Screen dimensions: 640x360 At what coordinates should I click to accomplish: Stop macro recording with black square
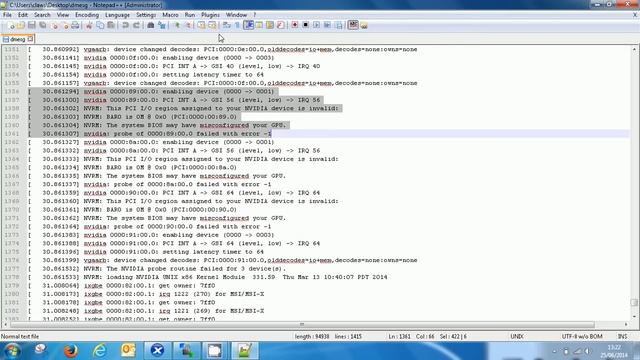click(305, 25)
